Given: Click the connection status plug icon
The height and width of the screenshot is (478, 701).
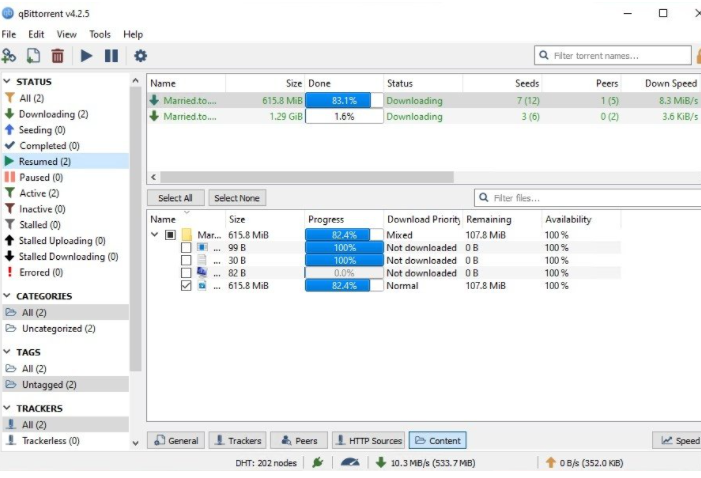Looking at the screenshot, I should point(317,463).
